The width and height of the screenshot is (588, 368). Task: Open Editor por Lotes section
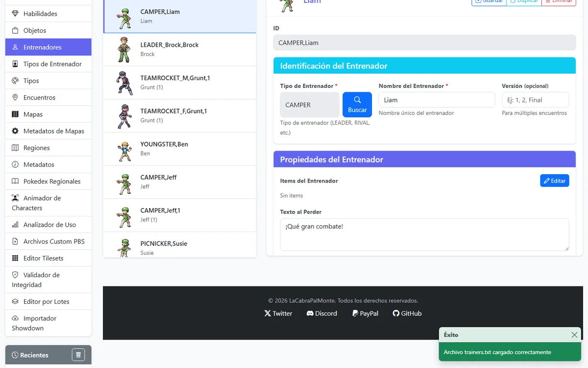49,301
